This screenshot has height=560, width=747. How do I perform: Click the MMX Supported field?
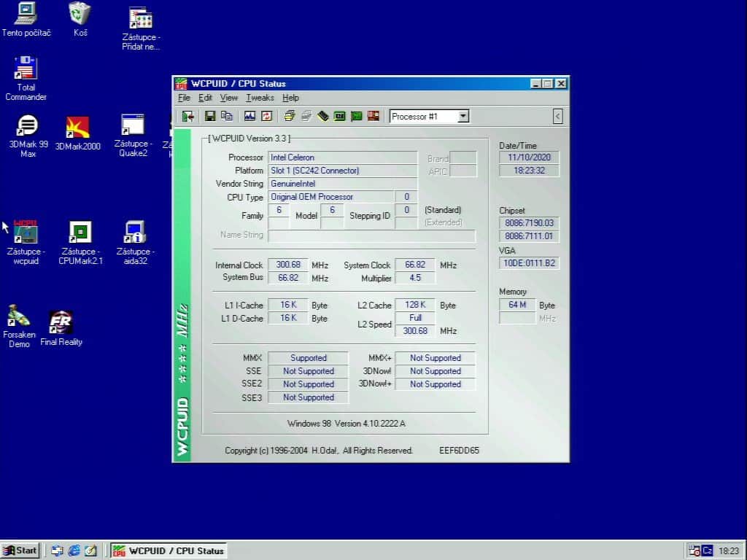pos(309,357)
